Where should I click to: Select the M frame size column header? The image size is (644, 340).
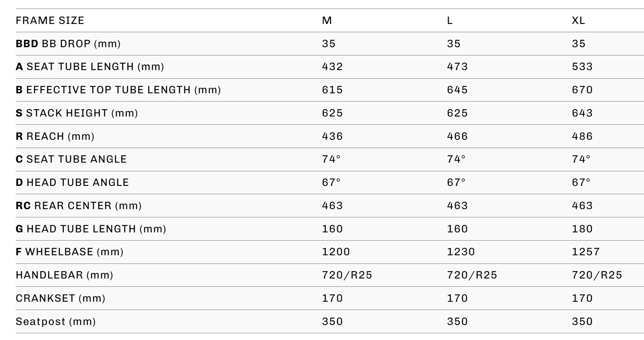click(x=327, y=20)
